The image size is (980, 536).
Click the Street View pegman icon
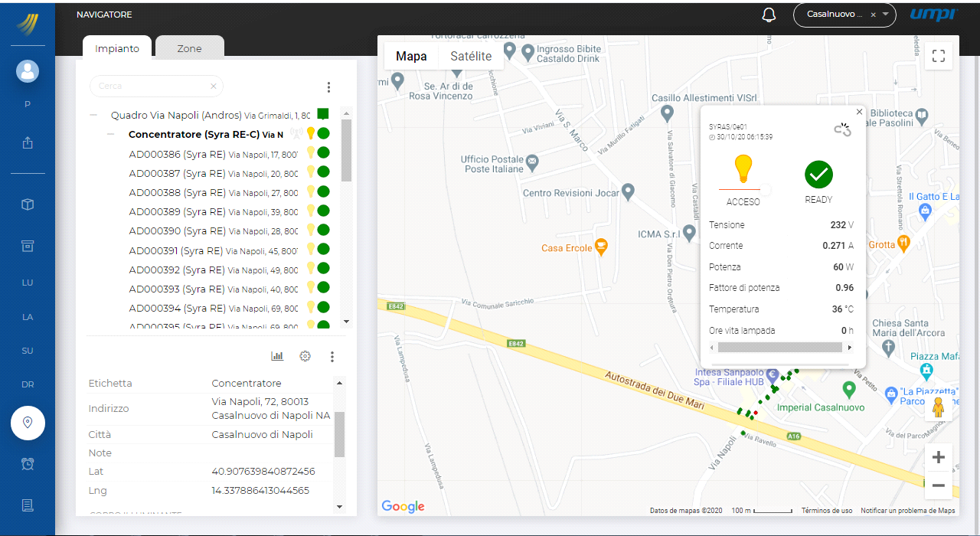(939, 407)
